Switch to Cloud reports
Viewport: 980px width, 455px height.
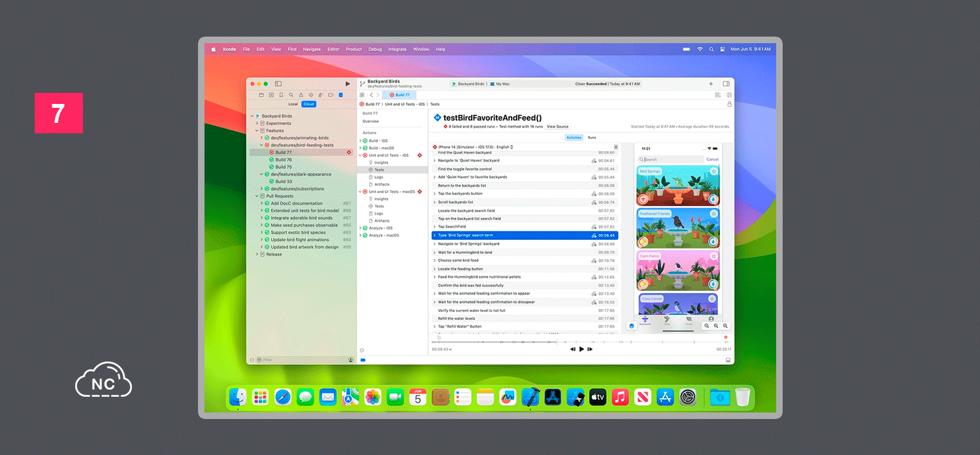point(308,104)
